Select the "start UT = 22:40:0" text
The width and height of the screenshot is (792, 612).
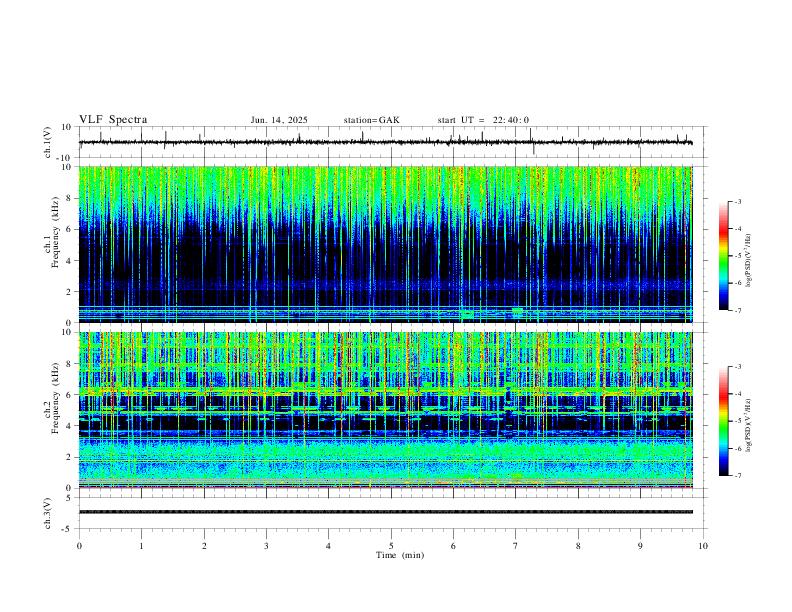483,120
